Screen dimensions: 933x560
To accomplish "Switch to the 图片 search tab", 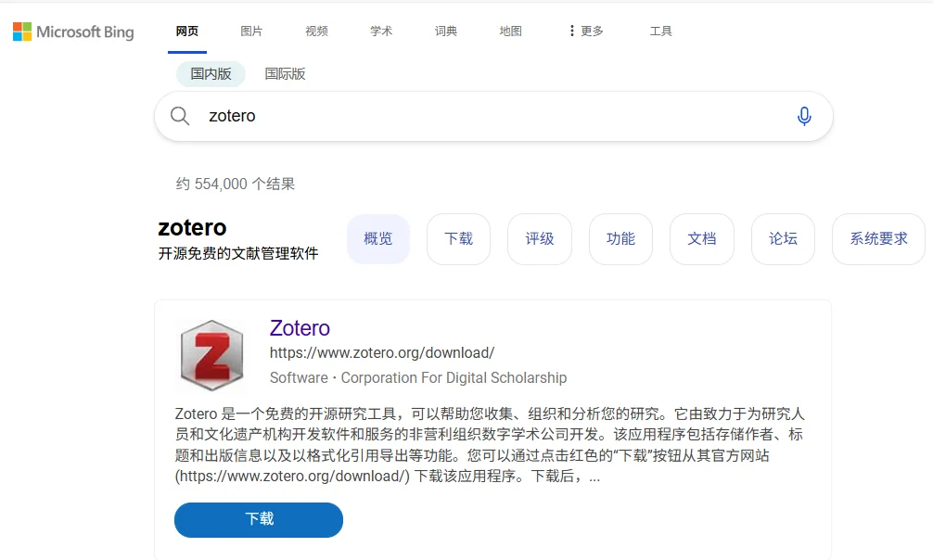I will (251, 31).
